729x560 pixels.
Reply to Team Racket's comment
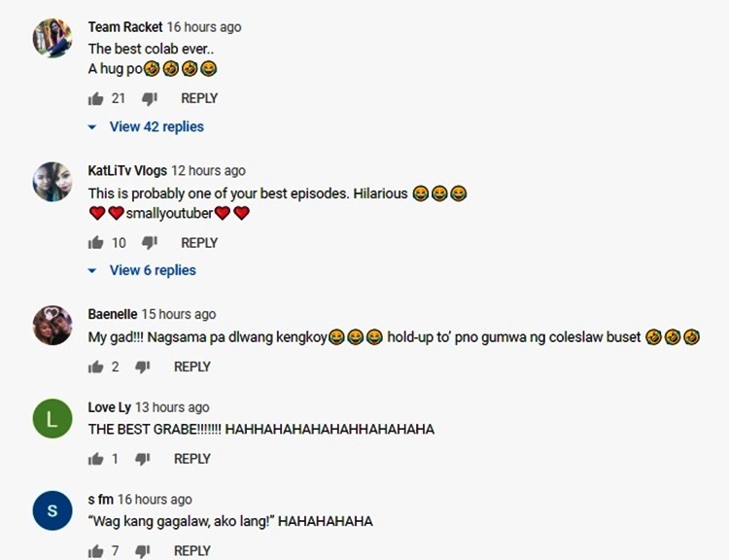tap(199, 98)
